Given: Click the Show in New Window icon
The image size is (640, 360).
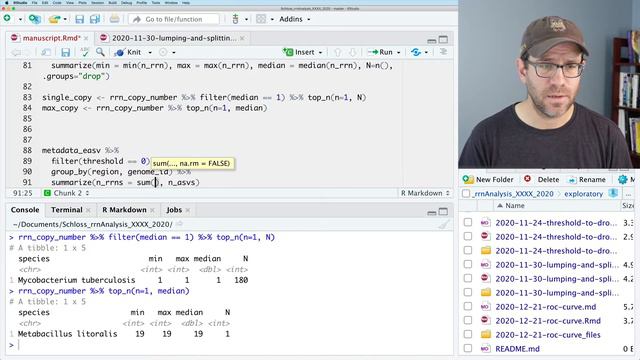Looking at the screenshot, I should [46, 52].
